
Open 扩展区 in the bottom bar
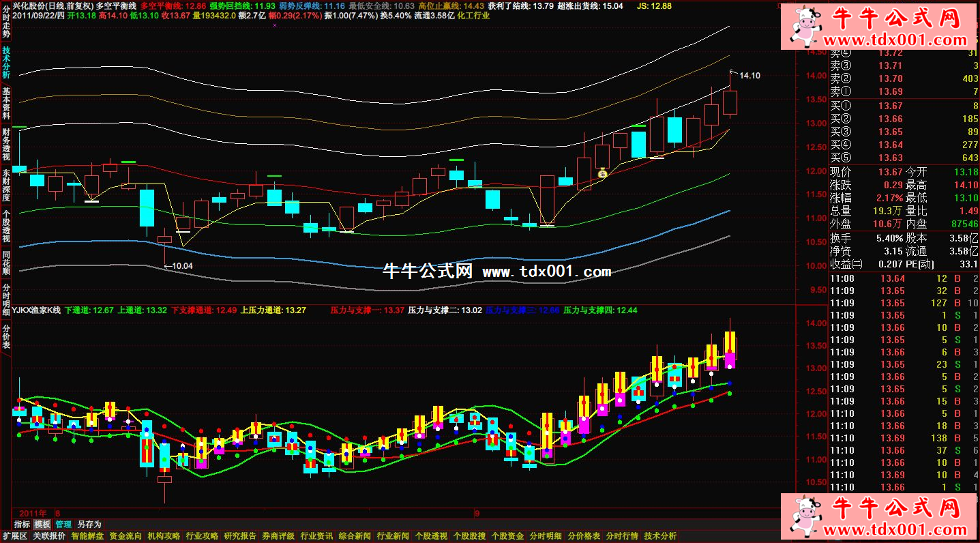(14, 536)
